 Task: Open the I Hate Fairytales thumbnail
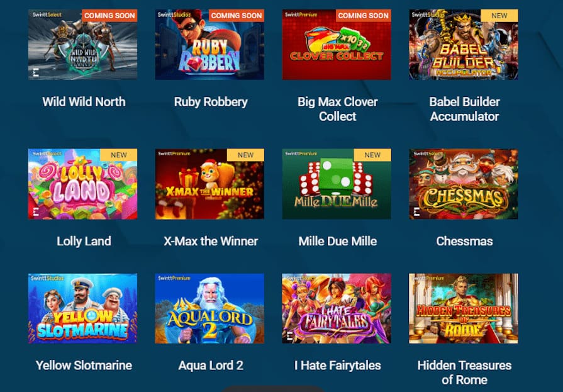coord(337,309)
